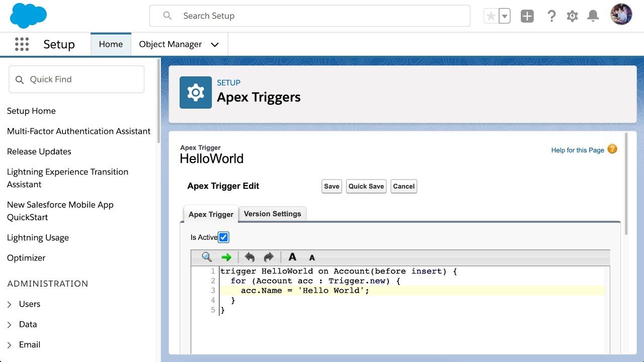This screenshot has height=362, width=644.
Task: Click the HelloWorld trigger title
Action: pos(212,158)
